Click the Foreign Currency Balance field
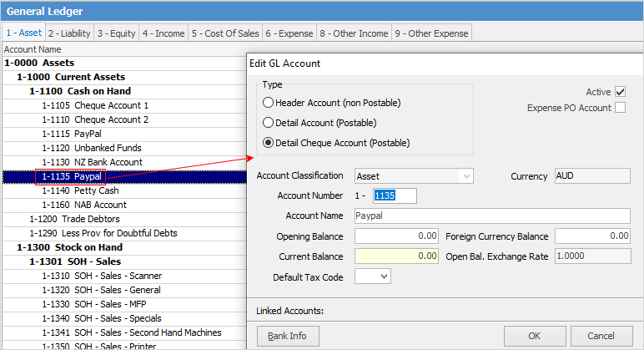Image resolution: width=644 pixels, height=350 pixels. coord(592,236)
